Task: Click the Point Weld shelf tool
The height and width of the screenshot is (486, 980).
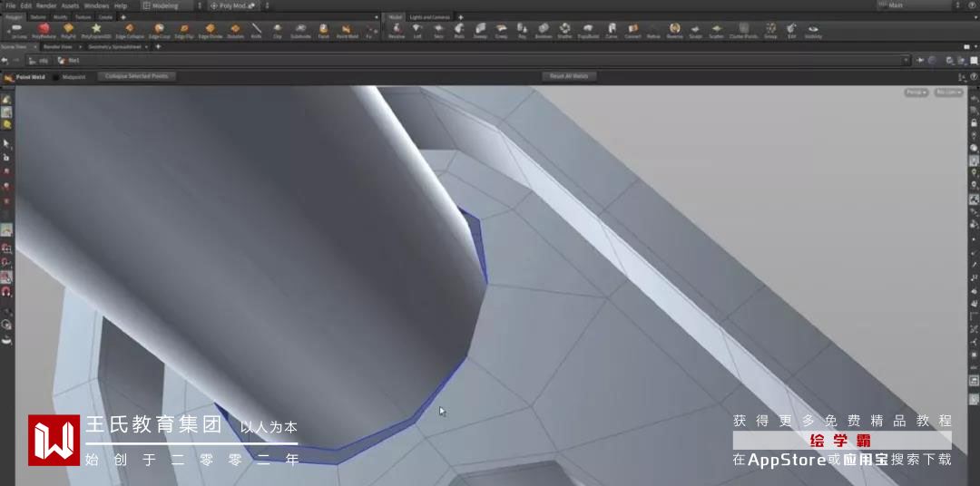Action: pos(347,31)
